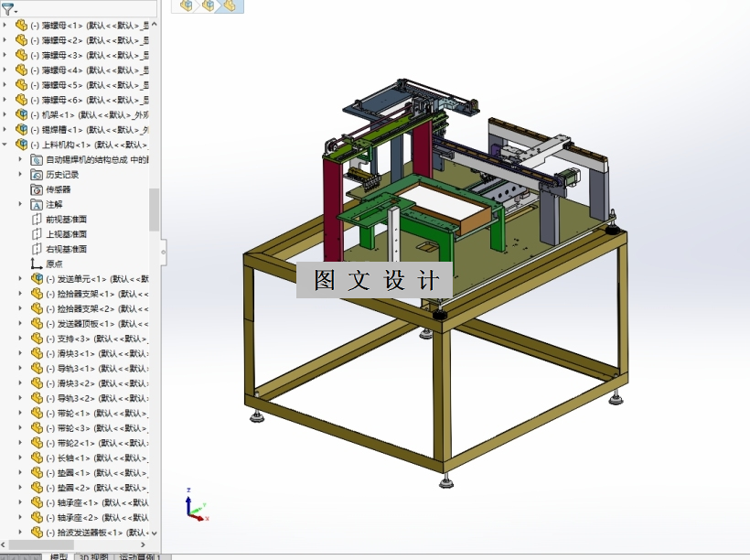The height and width of the screenshot is (560, 750).
Task: Select the front frame leg of the machine
Action: (x=443, y=398)
